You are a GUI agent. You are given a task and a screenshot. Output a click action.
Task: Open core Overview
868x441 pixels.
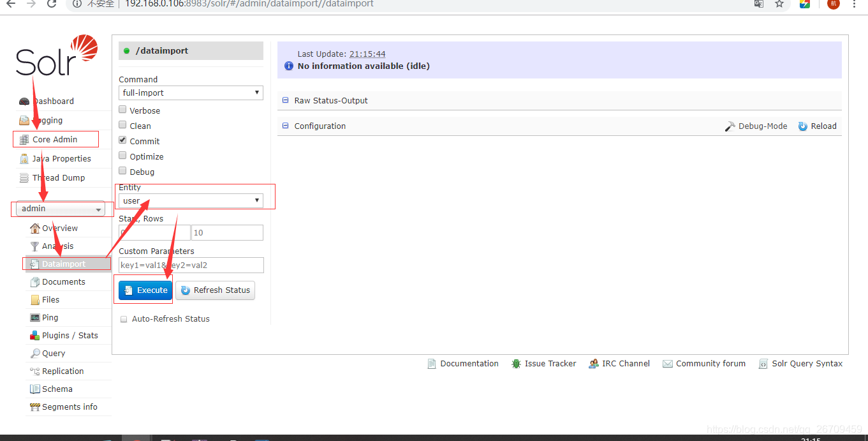60,228
